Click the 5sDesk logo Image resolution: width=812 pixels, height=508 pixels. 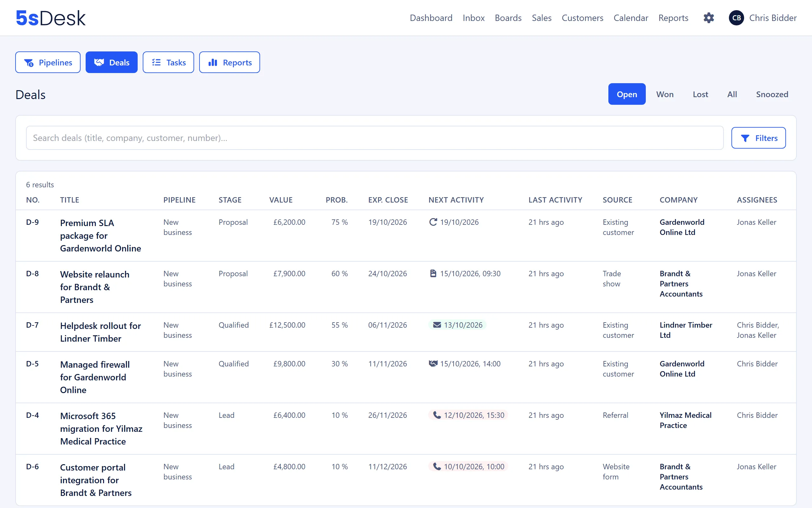tap(51, 18)
